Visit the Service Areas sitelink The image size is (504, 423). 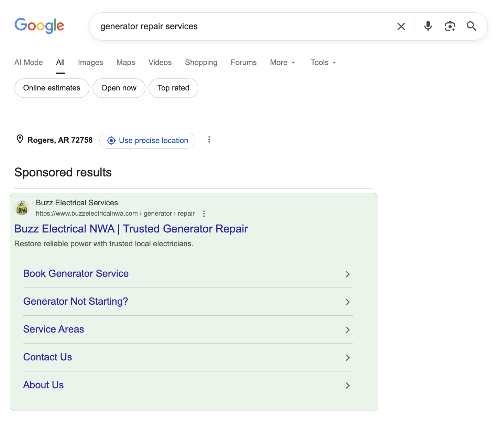coord(54,329)
